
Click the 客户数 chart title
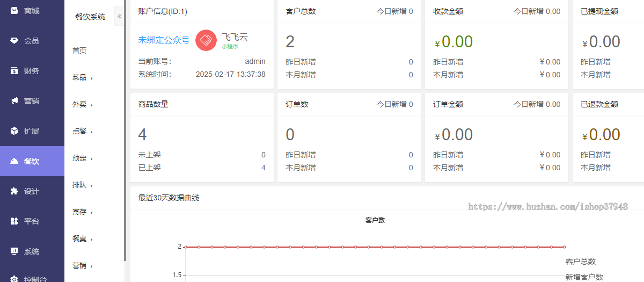coord(375,220)
